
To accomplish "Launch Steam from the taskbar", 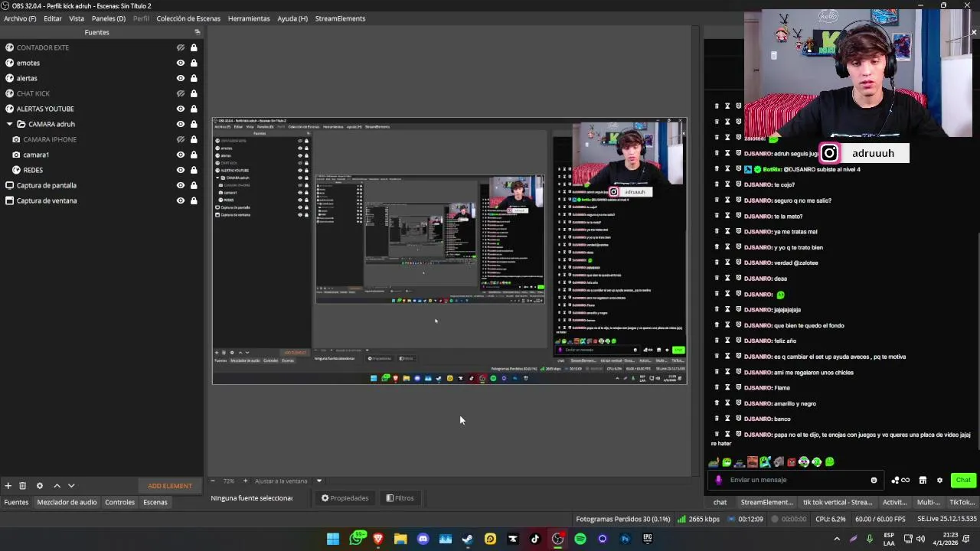I will point(468,539).
